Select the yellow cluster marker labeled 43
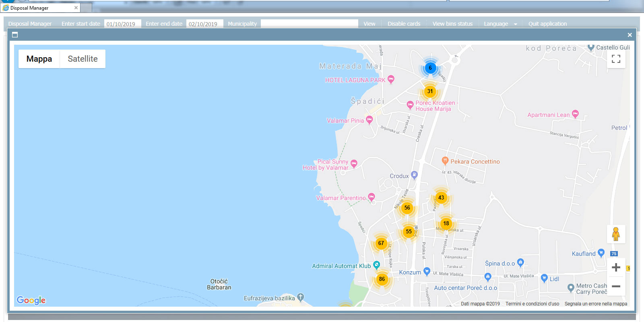Image resolution: width=644 pixels, height=322 pixels. point(441,197)
